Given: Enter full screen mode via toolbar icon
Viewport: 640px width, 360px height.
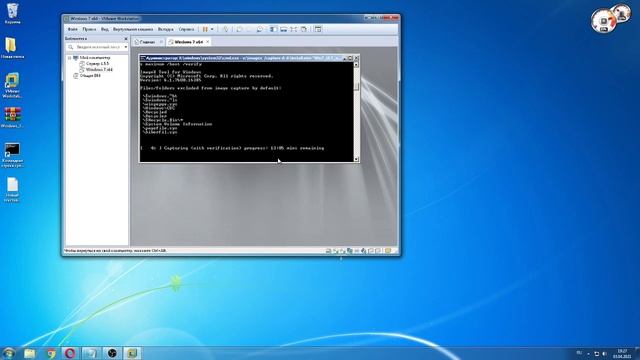Looking at the screenshot, I should (293, 29).
